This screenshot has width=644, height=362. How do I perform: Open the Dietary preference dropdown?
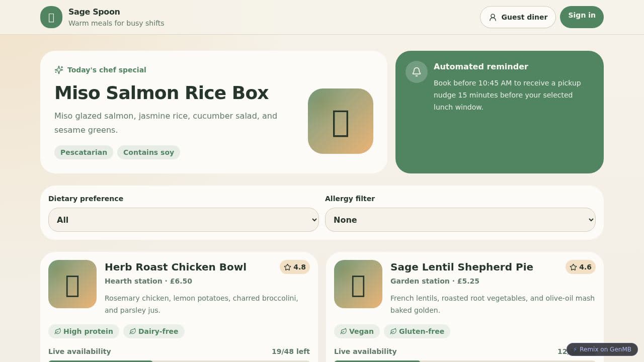pos(184,220)
